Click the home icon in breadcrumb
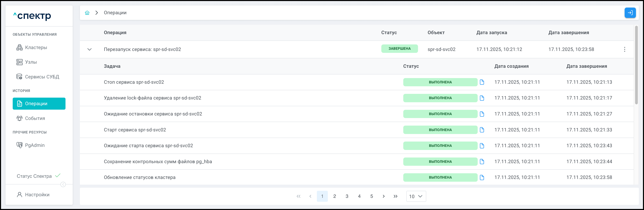Screen dimensions: 644x210 click(x=87, y=13)
